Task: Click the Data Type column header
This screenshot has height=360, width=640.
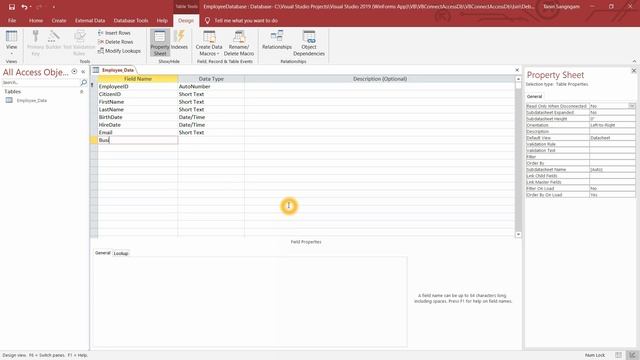Action: pyautogui.click(x=211, y=79)
